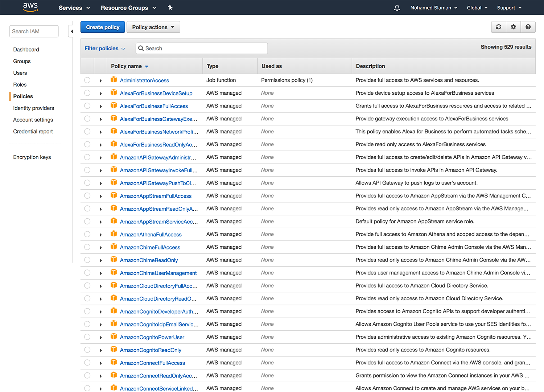Select the AmazonConnectFullAccess radio button

tap(87, 363)
